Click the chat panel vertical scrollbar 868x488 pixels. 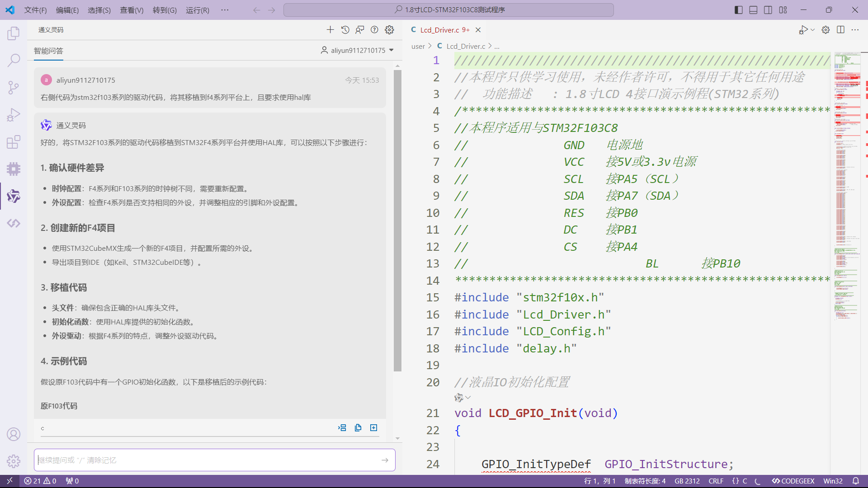[x=397, y=221]
